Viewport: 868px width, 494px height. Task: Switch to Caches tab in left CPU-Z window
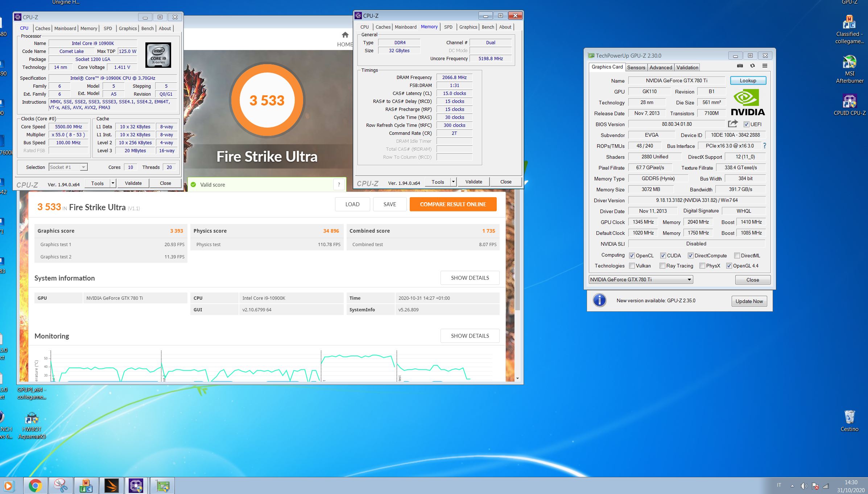pos(42,28)
